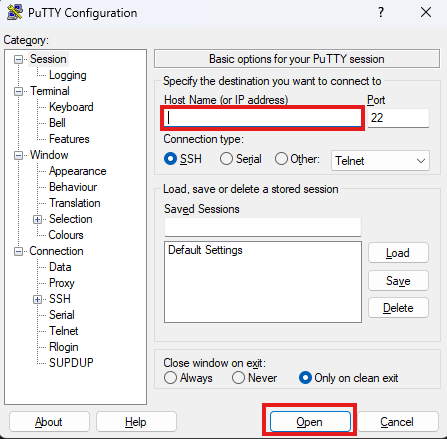Select Default Settings in saved sessions list
447x439 pixels.
coord(205,250)
